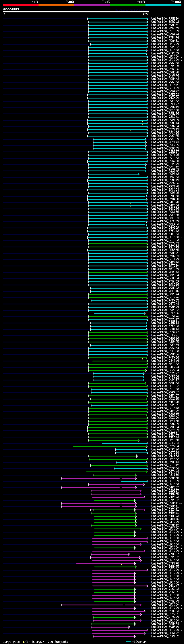184x644 pixels.
Task: Click hit label UniRef100_A0FK62
Action: 165,101
